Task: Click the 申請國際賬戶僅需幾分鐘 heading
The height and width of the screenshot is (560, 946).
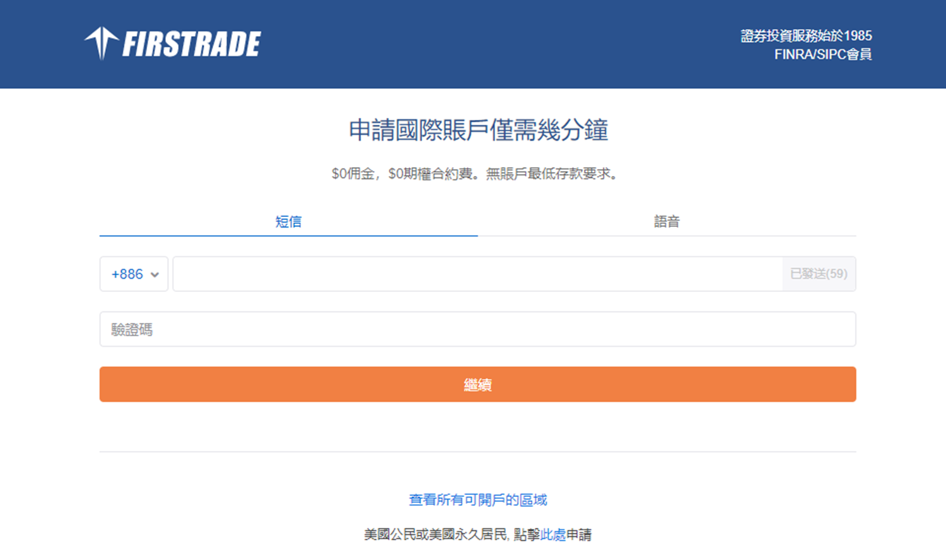Action: tap(478, 130)
